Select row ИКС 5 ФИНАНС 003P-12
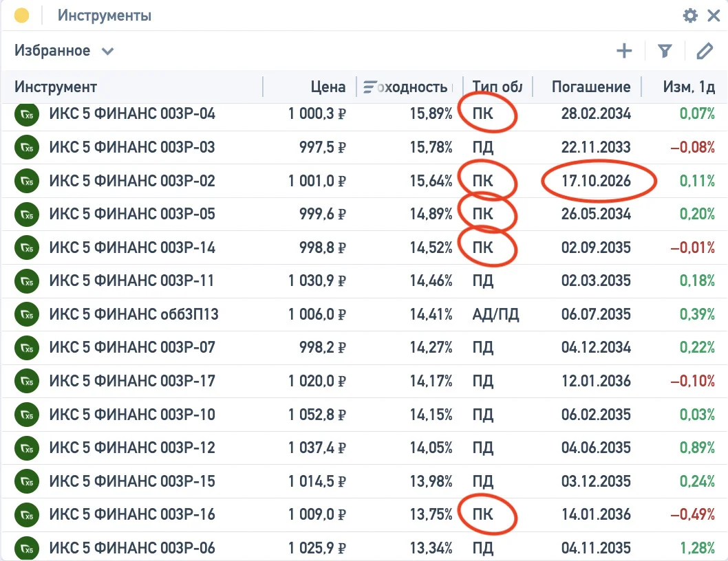The width and height of the screenshot is (728, 561). coord(364,448)
